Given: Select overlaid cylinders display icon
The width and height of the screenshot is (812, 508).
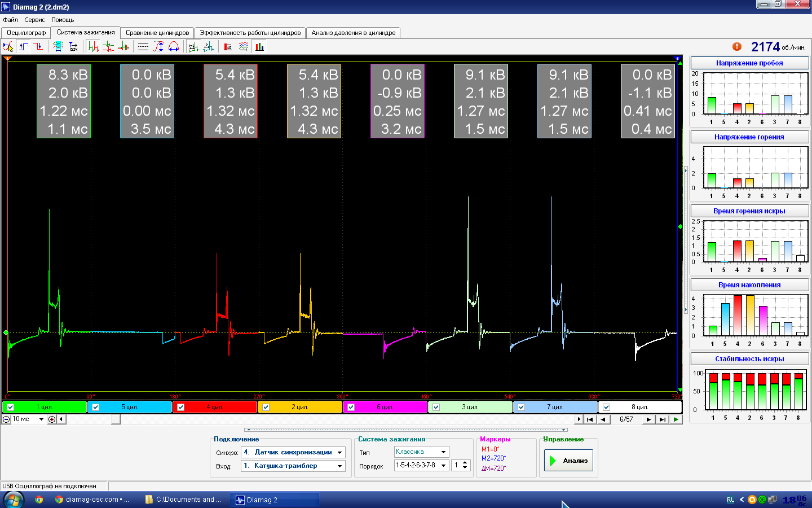Looking at the screenshot, I should (123, 47).
